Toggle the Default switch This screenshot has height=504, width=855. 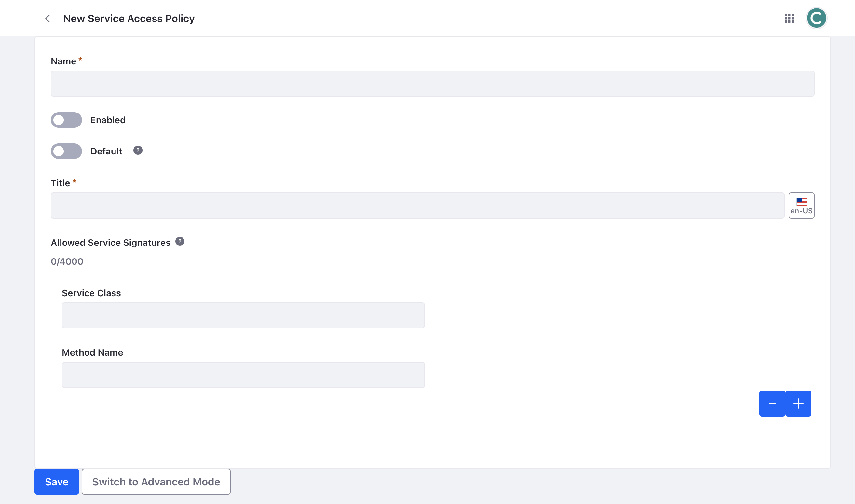[x=66, y=151]
